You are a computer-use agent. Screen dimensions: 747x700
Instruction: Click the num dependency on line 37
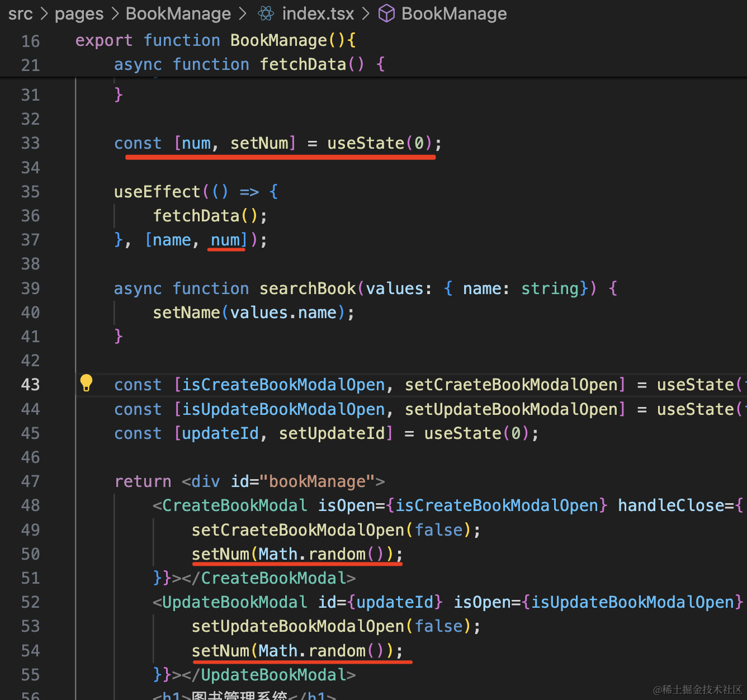225,240
